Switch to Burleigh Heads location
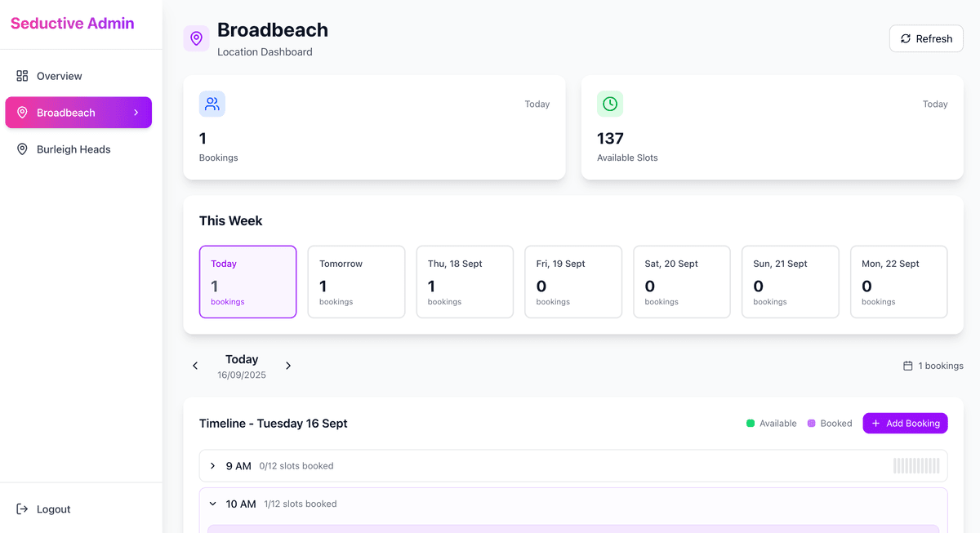 (72, 149)
